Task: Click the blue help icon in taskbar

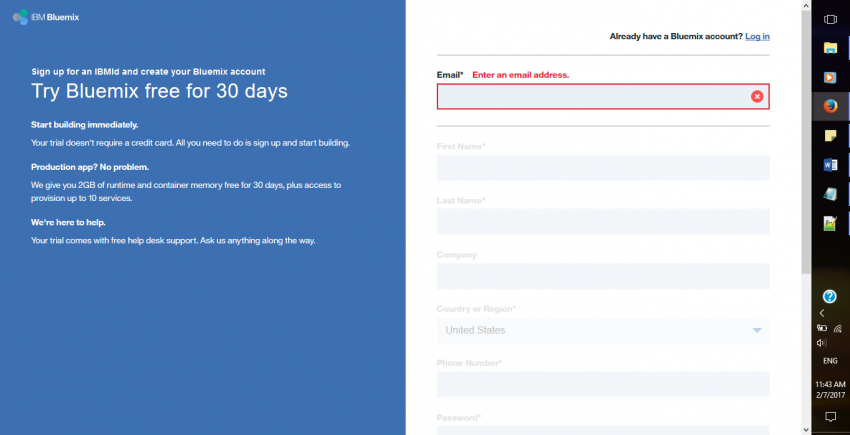Action: (829, 296)
